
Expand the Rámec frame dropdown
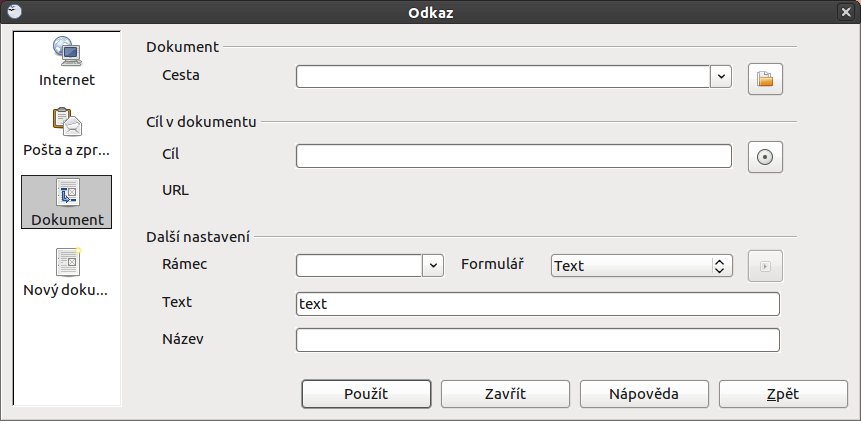tap(433, 266)
